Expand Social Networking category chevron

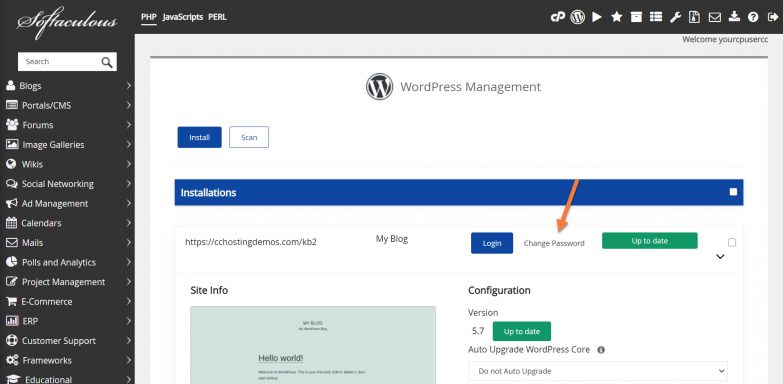point(128,183)
